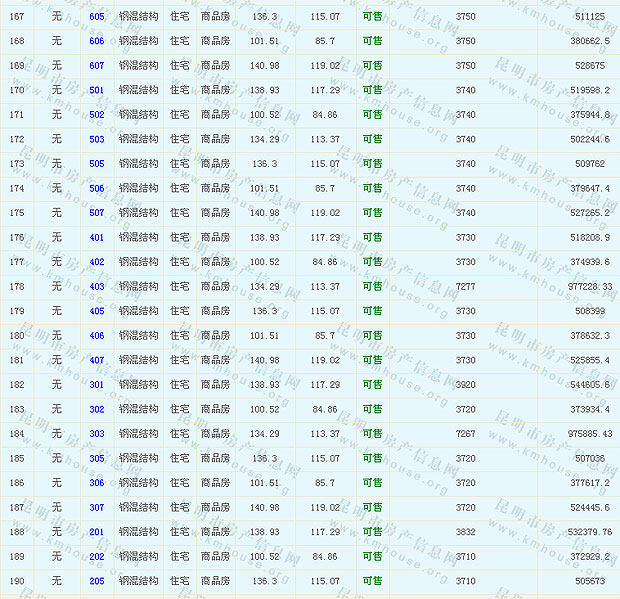The image size is (620, 599).
Task: Click 可售 status in row 188
Action: pos(372,531)
